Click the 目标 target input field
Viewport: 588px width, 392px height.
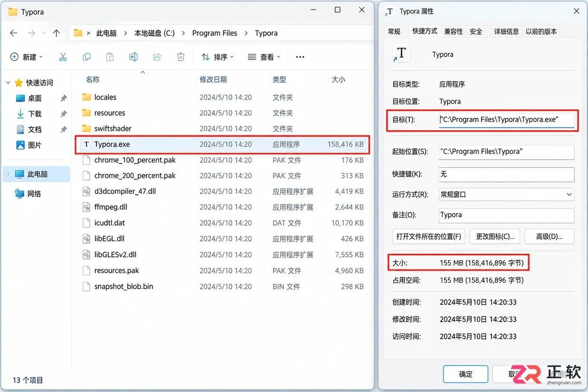(506, 120)
